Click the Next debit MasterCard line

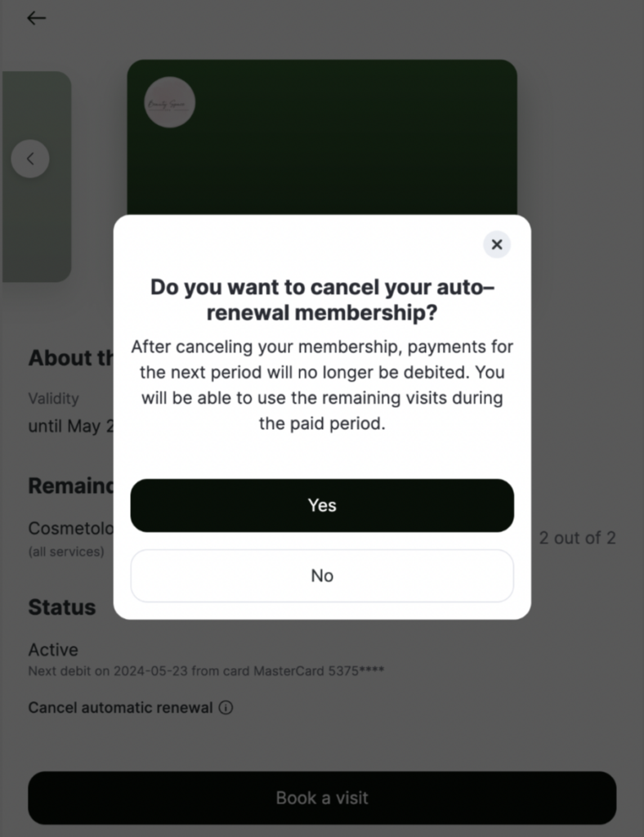[x=206, y=671]
